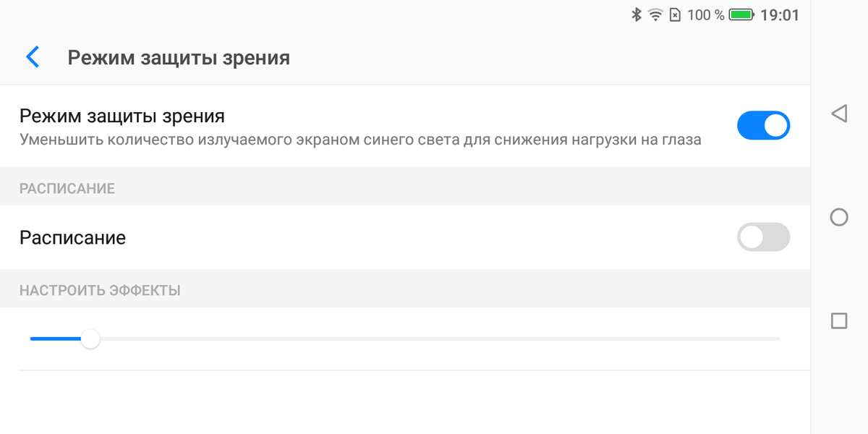
Task: Click the grey track of the effects slider
Action: pyautogui.click(x=434, y=339)
